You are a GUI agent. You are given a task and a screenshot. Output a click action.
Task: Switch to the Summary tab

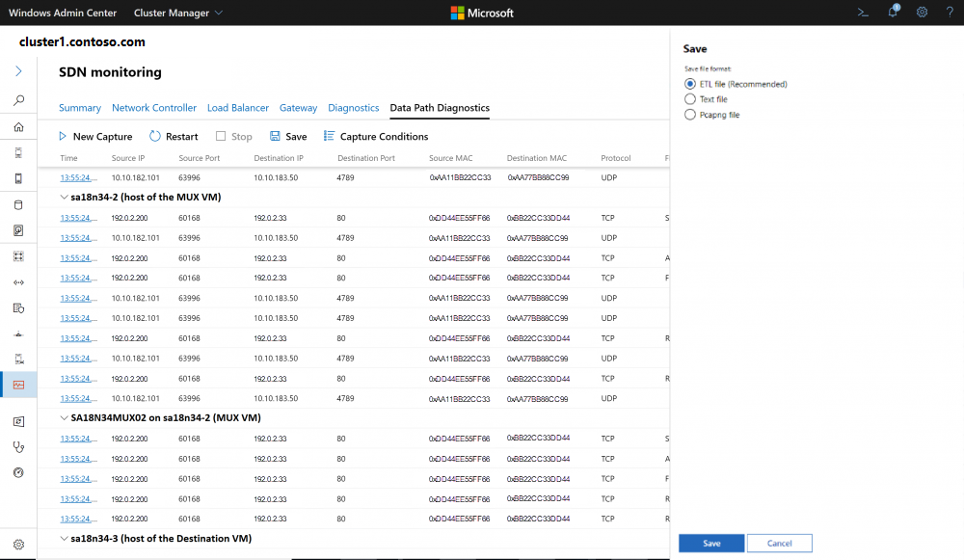tap(80, 108)
